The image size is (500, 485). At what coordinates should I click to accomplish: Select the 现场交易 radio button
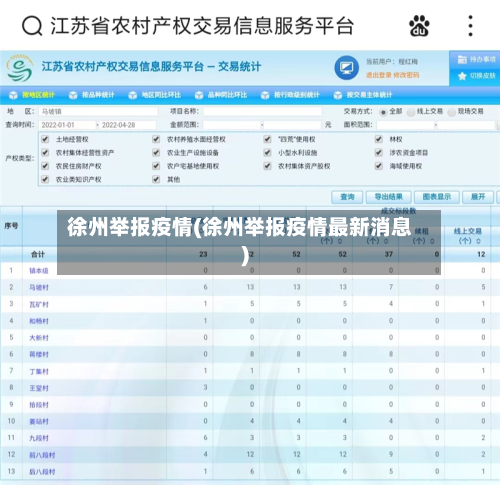pyautogui.click(x=452, y=112)
